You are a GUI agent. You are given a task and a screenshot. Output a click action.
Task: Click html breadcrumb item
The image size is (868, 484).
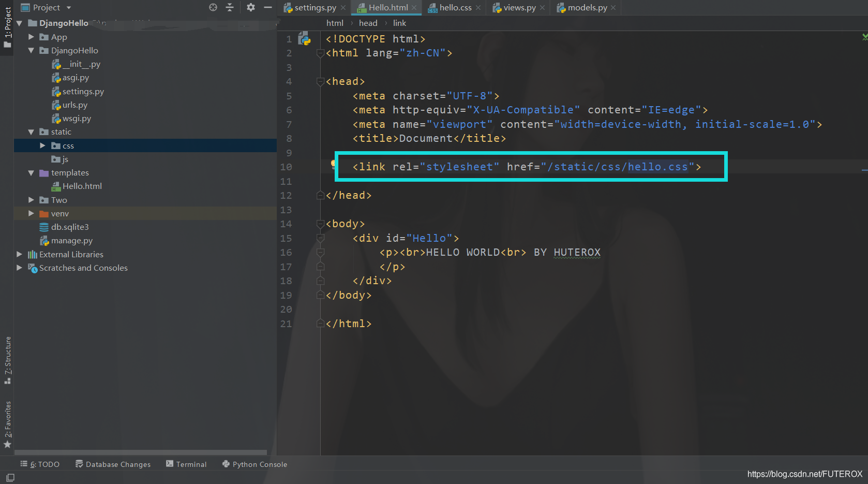tap(335, 23)
